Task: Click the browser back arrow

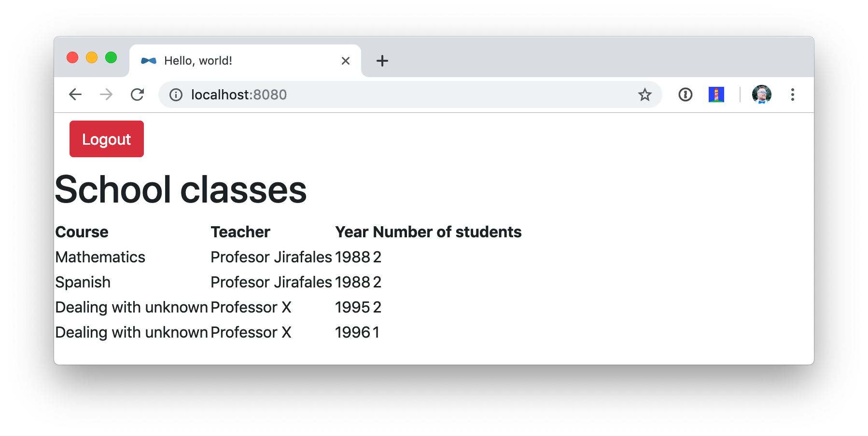Action: coord(75,95)
